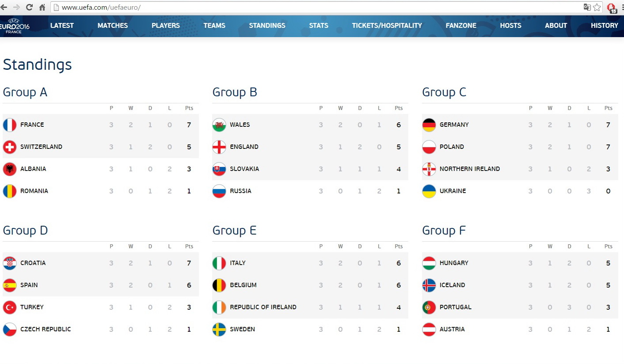The height and width of the screenshot is (364, 624).
Task: Open the browser home page icon
Action: [x=42, y=7]
